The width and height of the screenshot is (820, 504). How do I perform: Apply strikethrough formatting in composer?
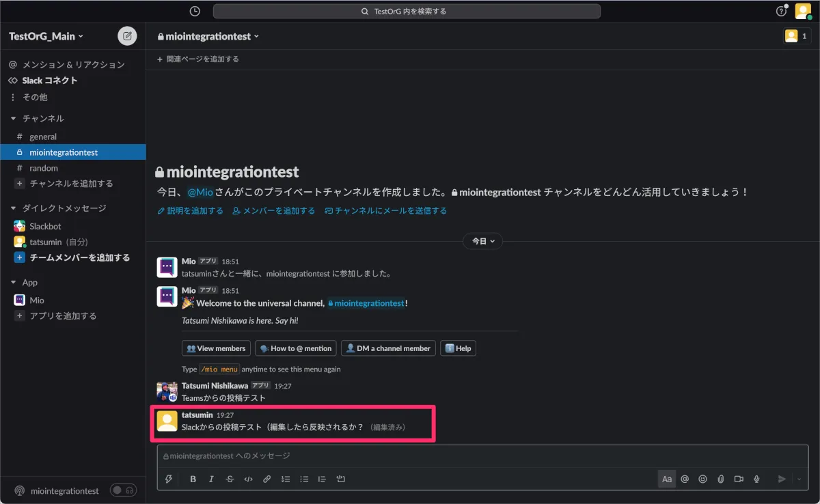(230, 479)
